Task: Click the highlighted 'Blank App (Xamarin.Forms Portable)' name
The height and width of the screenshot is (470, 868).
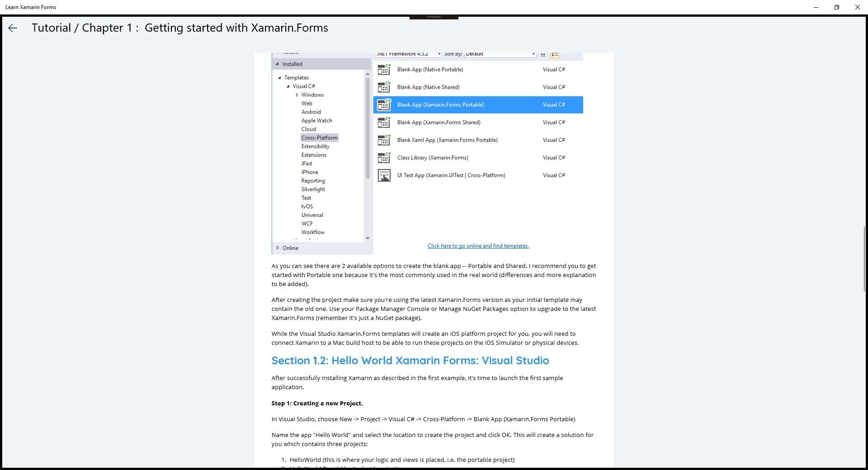Action: pos(441,105)
